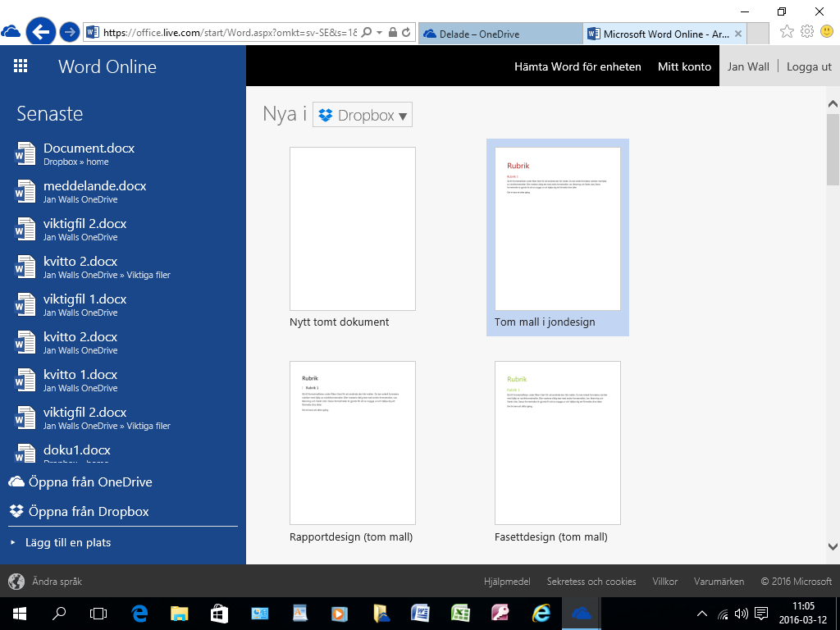Click the browser Back arrow button

click(x=41, y=32)
